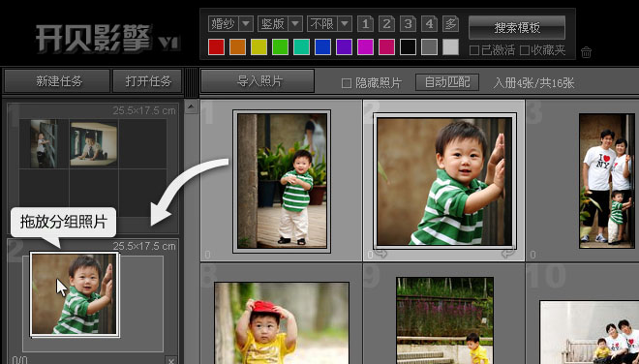Click the 新建任务 button
639x364 pixels.
coord(57,81)
